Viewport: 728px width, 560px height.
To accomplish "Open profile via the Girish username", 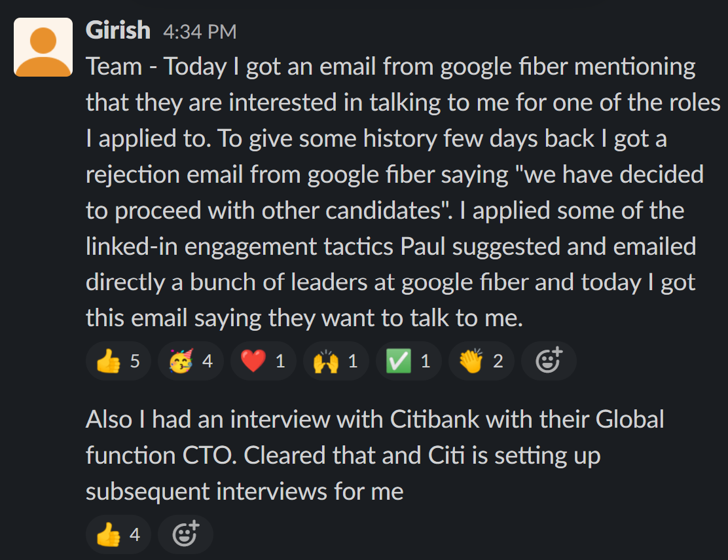I will pyautogui.click(x=118, y=30).
